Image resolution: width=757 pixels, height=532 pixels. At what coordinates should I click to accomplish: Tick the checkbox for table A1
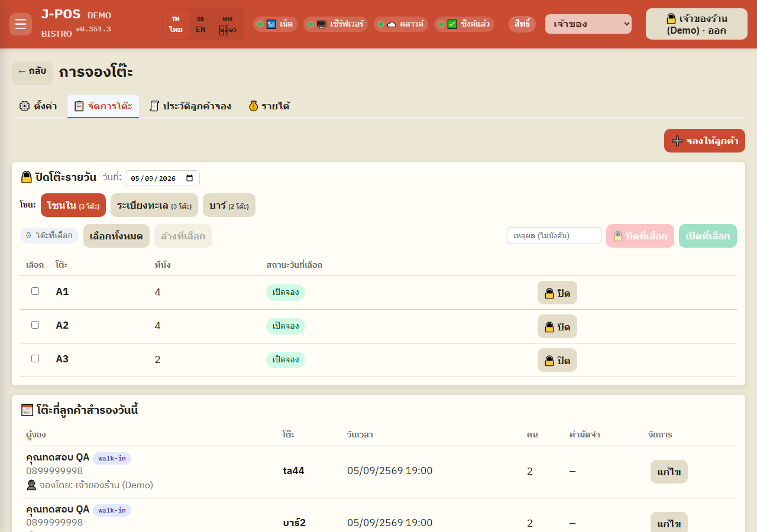coord(35,291)
